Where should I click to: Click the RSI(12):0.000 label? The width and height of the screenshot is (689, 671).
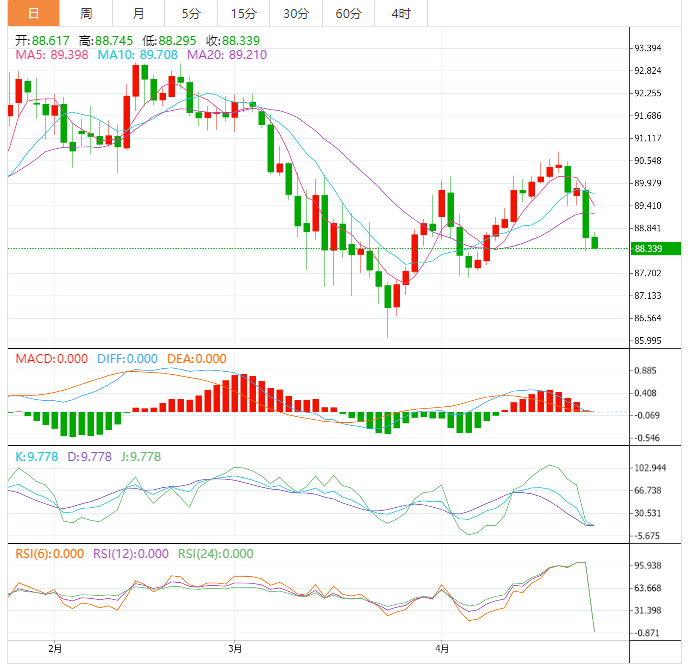(131, 554)
